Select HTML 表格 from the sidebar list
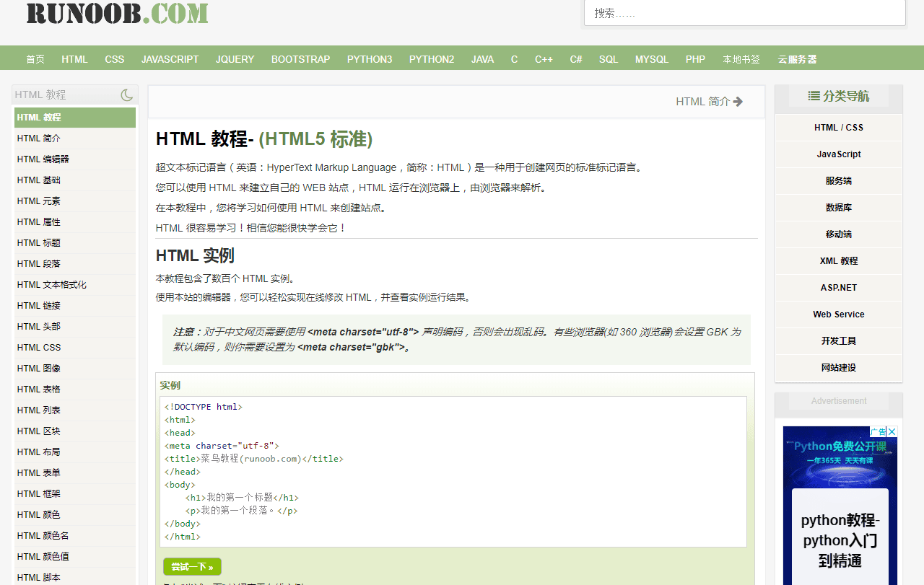The width and height of the screenshot is (924, 585). click(39, 389)
